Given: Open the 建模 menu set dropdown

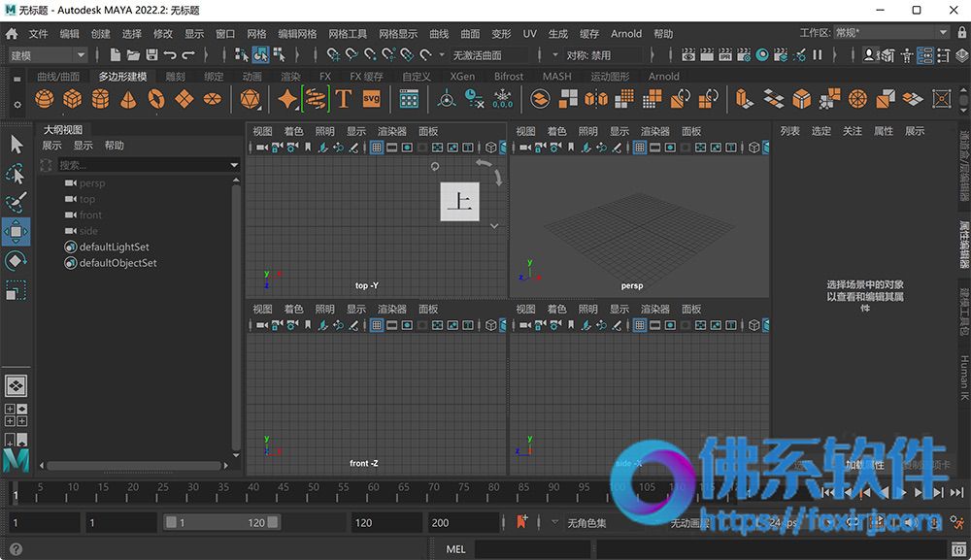Looking at the screenshot, I should click(47, 55).
